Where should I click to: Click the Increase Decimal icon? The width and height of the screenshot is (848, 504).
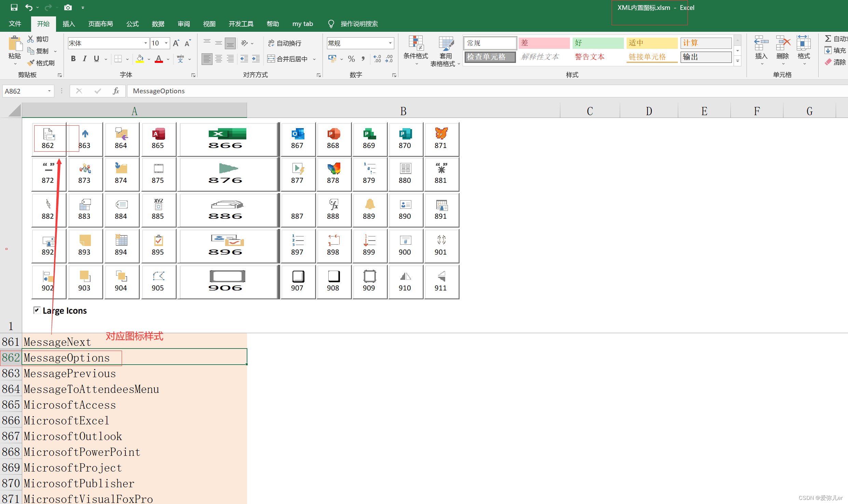[377, 58]
